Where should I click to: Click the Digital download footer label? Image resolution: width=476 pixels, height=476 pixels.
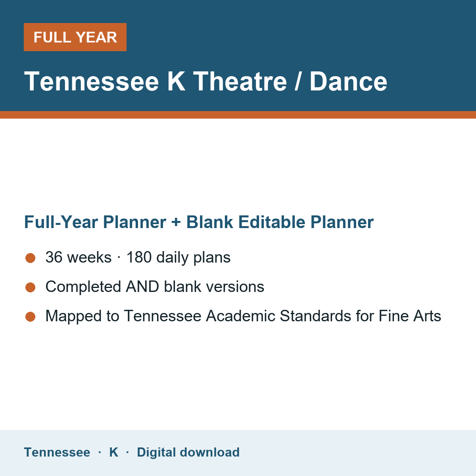coord(188,452)
